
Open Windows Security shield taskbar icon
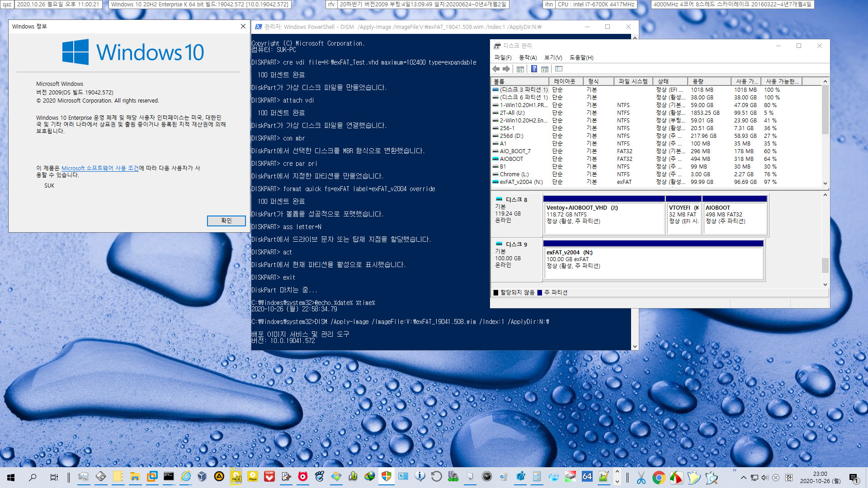point(386,477)
